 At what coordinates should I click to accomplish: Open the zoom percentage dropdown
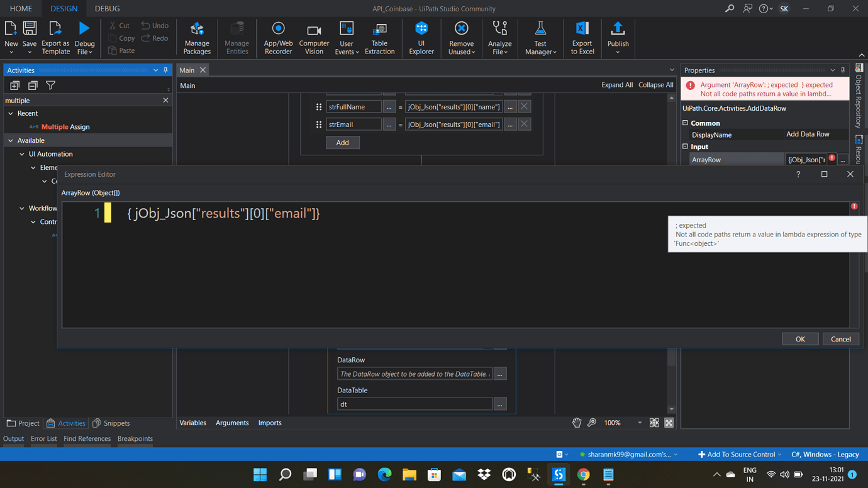(640, 423)
